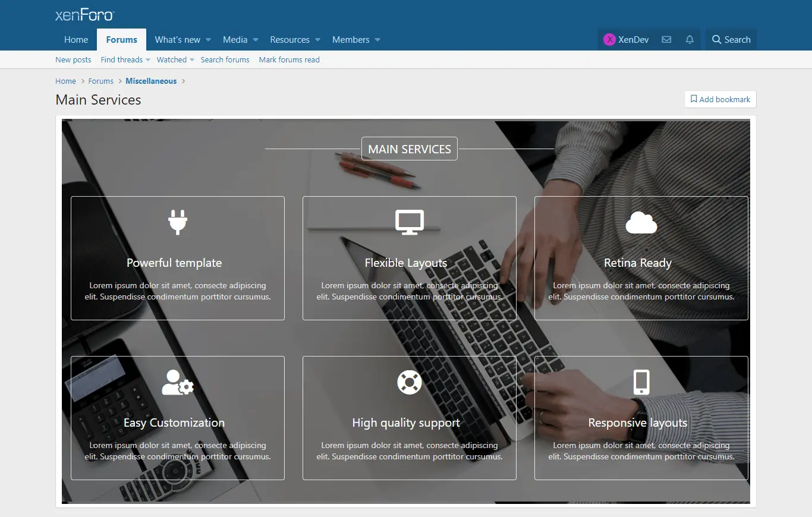Viewport: 812px width, 517px height.
Task: Open the Search forums link
Action: click(x=225, y=59)
